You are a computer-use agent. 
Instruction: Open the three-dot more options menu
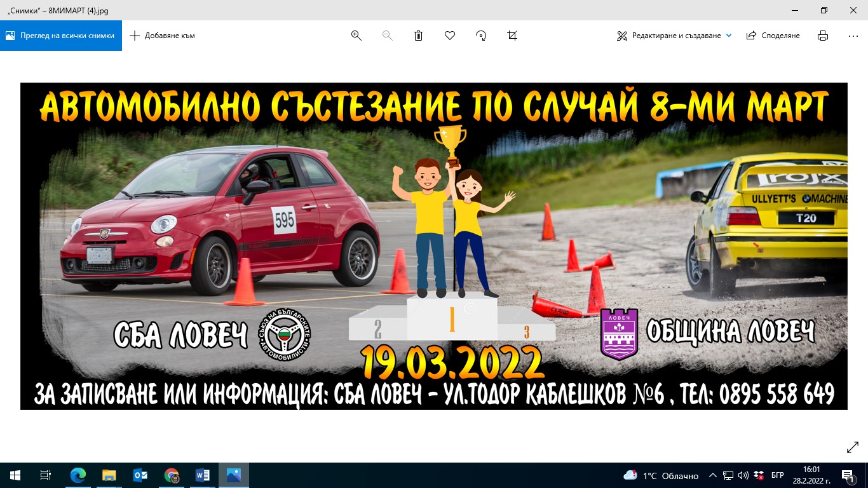853,36
